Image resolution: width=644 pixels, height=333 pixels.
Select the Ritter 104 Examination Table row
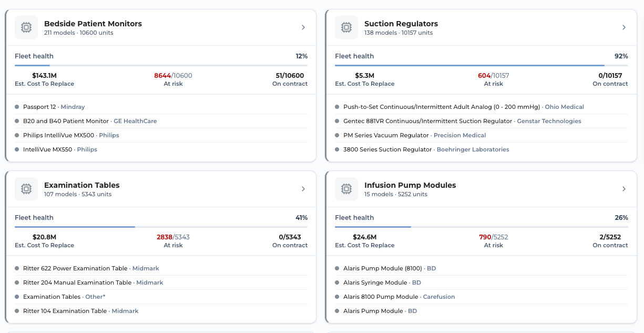161,311
